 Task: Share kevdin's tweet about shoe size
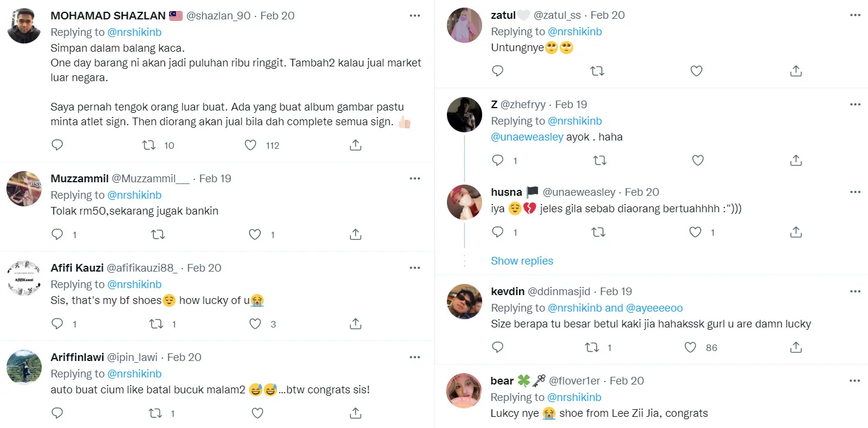pos(796,347)
